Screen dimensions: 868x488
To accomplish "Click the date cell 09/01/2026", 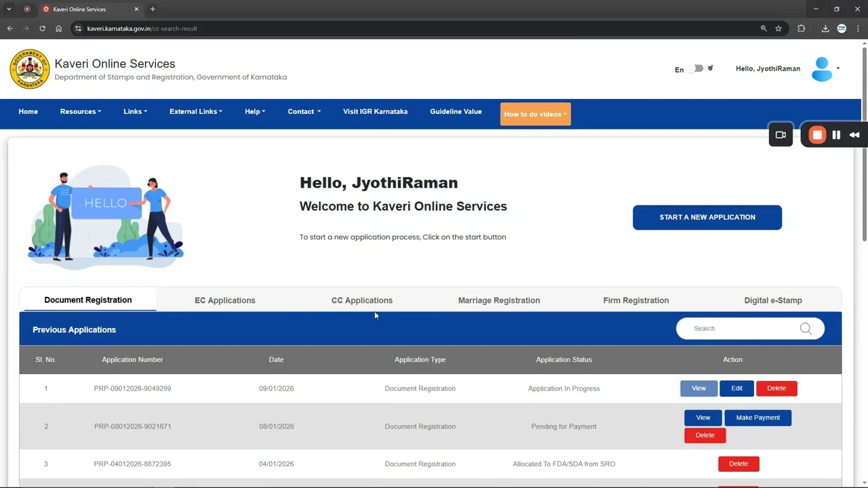I will [x=276, y=388].
